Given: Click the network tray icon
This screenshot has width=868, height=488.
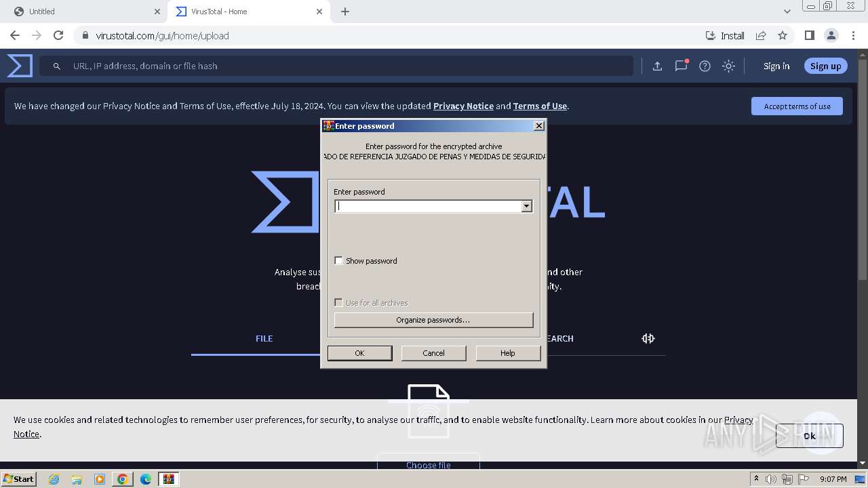Looking at the screenshot, I should 787,479.
